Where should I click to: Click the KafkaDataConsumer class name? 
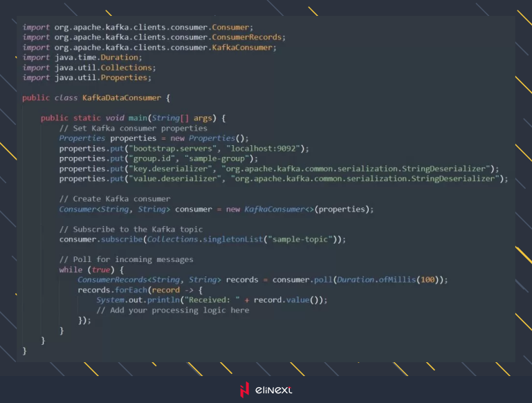tap(121, 98)
